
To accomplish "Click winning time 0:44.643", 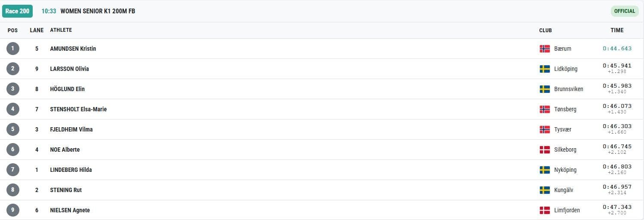I will (617, 49).
